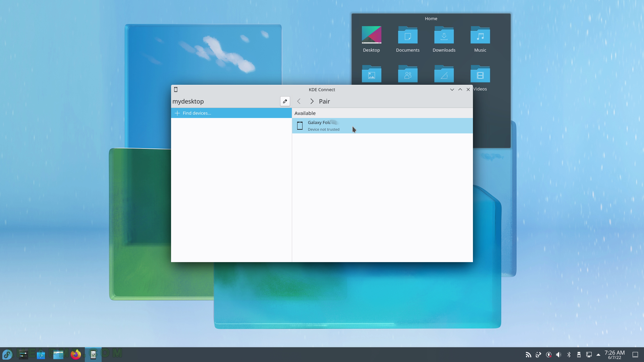Click the Home widget title

point(431,18)
